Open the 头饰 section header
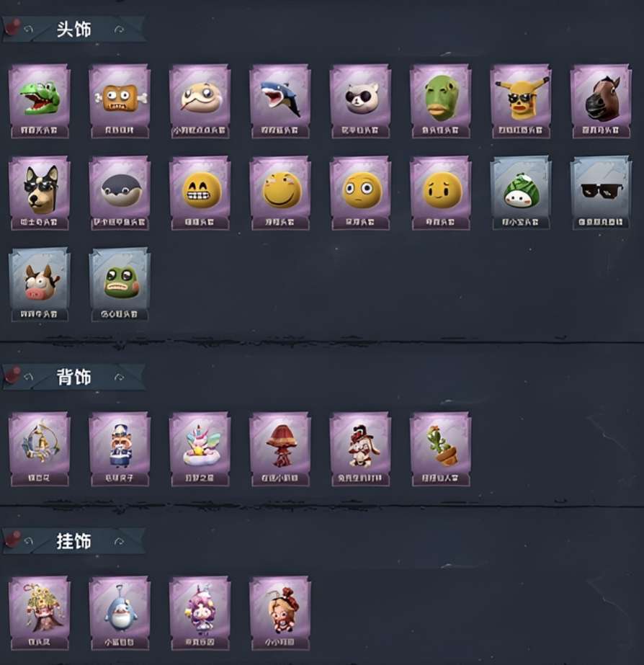The image size is (644, 665). coord(74,30)
